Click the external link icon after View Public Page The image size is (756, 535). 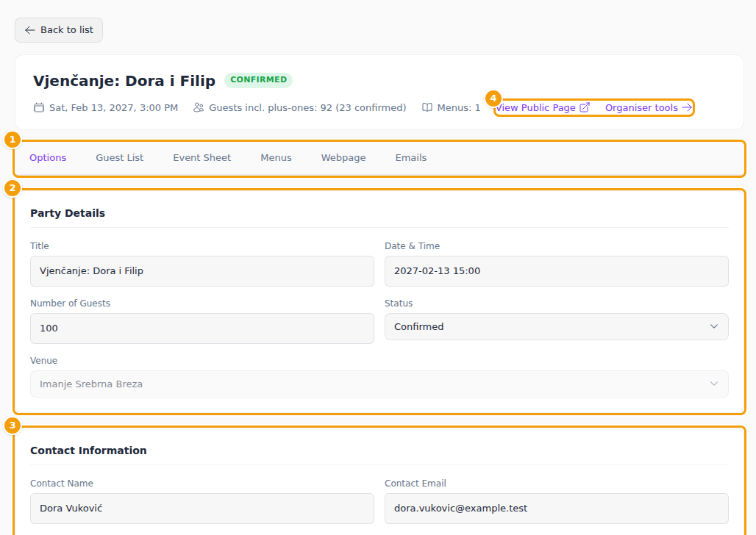[x=585, y=107]
